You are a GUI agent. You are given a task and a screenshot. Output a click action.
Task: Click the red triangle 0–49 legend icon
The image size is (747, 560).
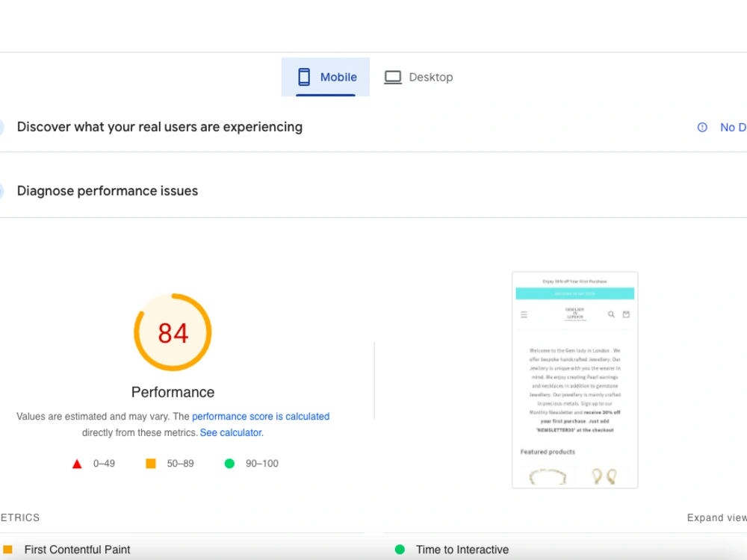77,464
